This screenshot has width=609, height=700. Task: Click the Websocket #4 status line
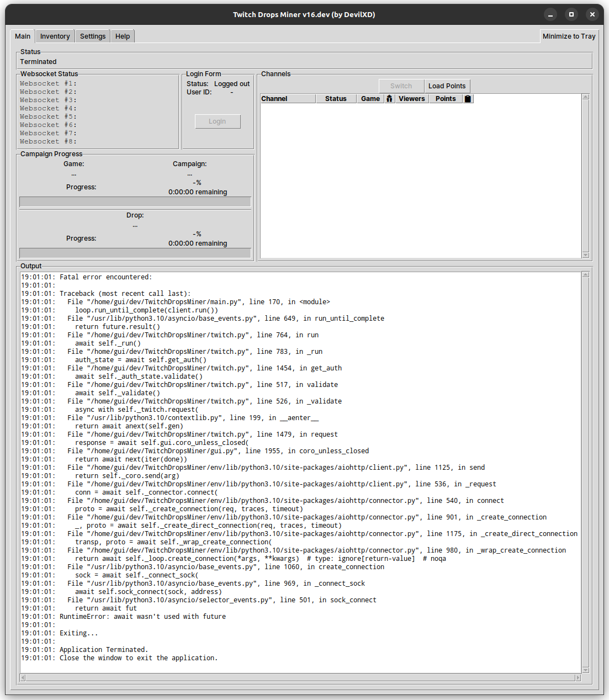tap(49, 109)
